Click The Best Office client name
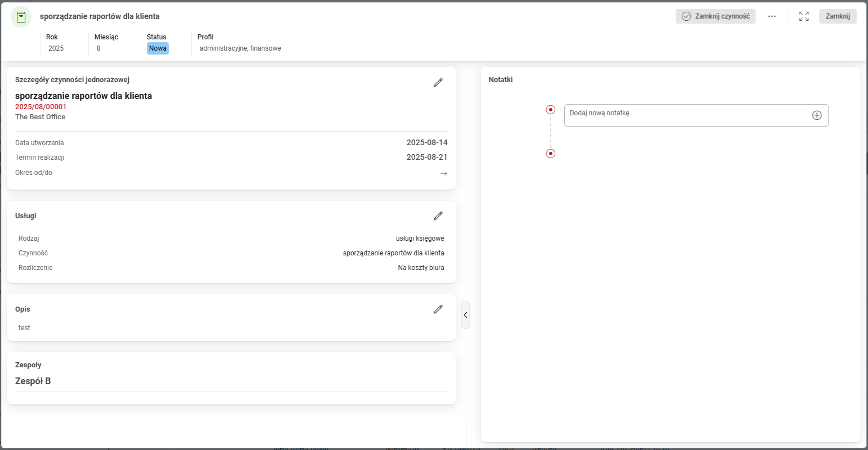868x450 pixels. (40, 117)
